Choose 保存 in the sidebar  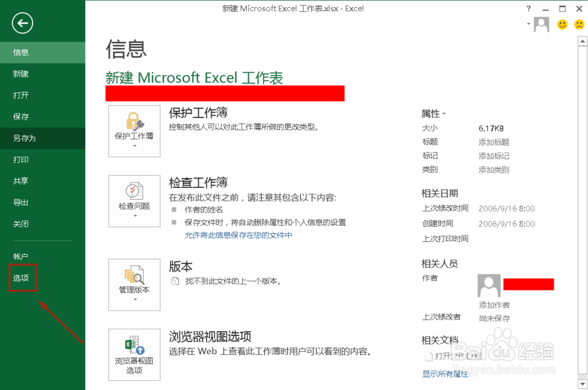pyautogui.click(x=43, y=116)
